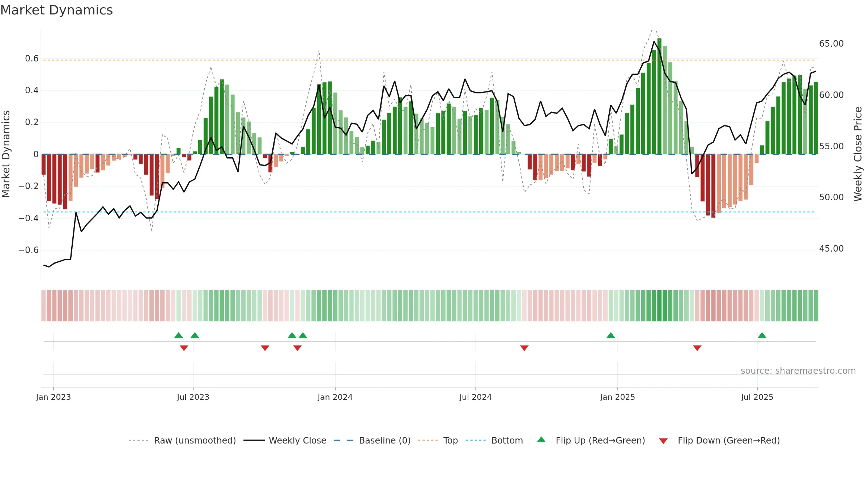Image resolution: width=868 pixels, height=488 pixels.
Task: Toggle the Raw (unsmoothed) legend entry
Action: 182,440
